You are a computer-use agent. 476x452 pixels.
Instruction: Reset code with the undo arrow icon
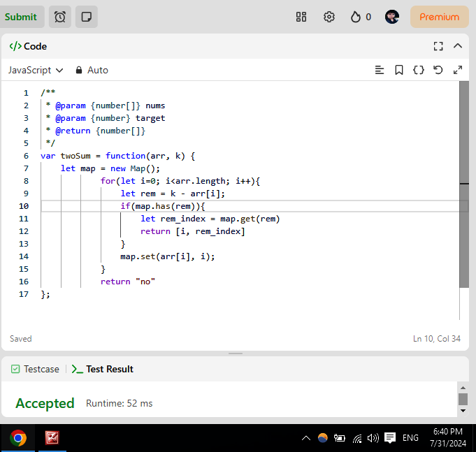tap(438, 70)
